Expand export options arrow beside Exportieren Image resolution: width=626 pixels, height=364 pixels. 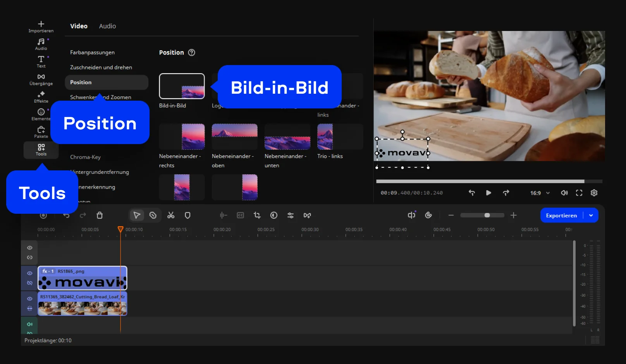pos(591,215)
